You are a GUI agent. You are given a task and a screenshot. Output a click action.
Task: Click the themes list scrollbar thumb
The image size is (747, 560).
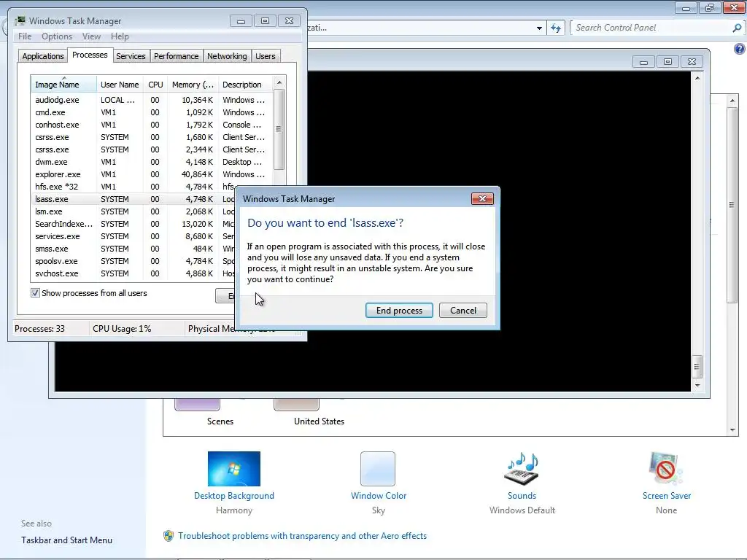732,205
